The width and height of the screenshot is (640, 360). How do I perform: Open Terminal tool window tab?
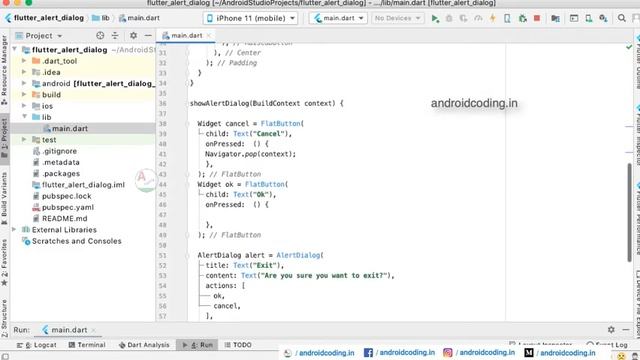(87, 345)
